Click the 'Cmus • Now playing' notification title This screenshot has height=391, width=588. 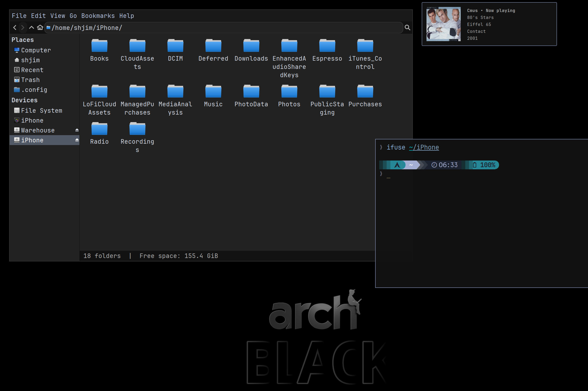click(x=491, y=11)
